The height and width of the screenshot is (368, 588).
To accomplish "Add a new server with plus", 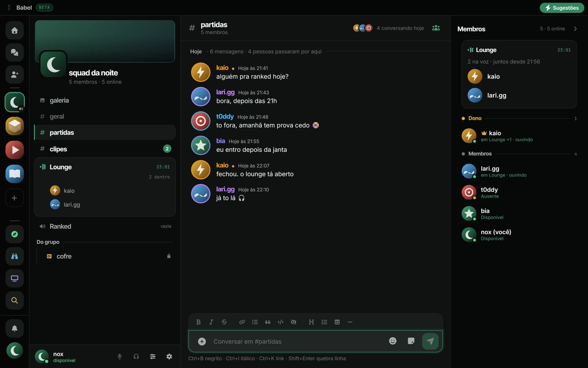I will coord(14,198).
